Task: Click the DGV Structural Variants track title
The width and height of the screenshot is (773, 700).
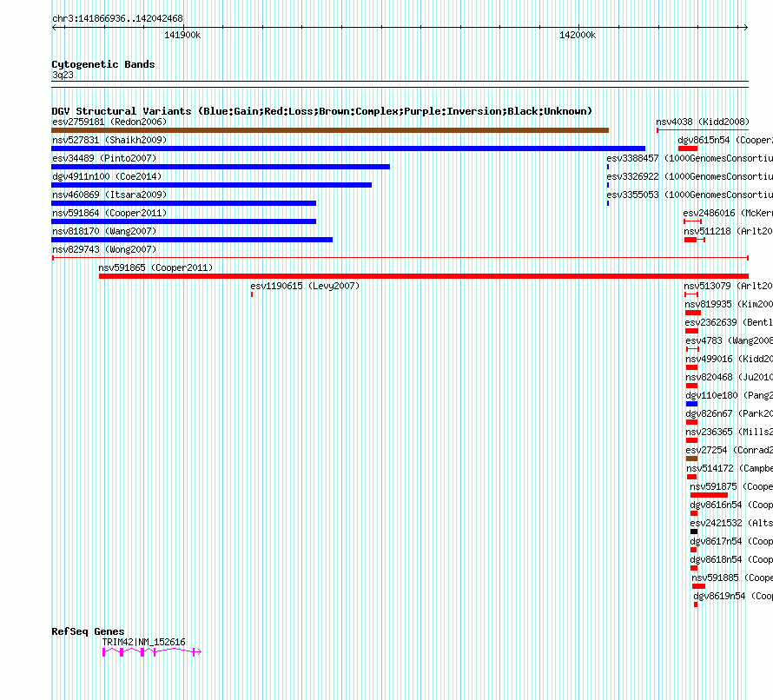Action: pos(322,111)
